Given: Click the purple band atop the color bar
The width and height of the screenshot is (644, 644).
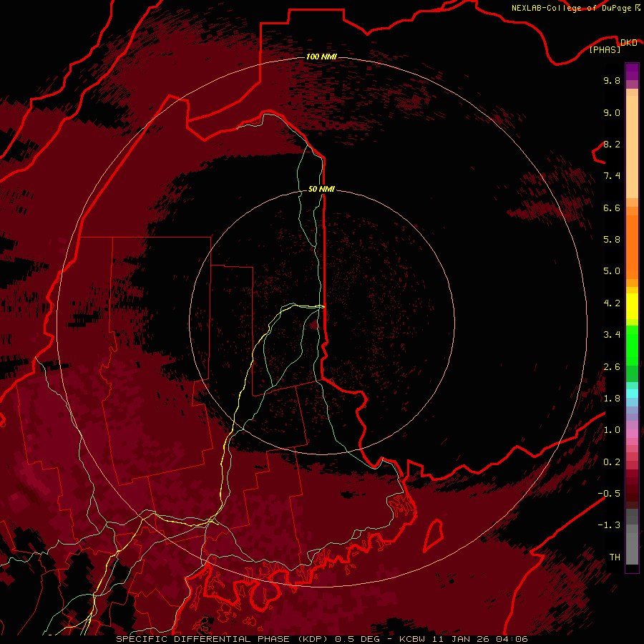Looking at the screenshot, I should (632, 72).
